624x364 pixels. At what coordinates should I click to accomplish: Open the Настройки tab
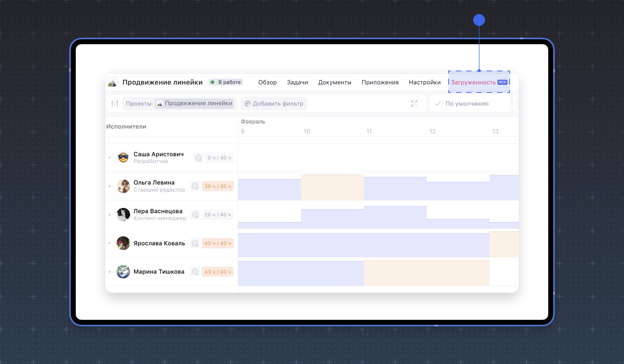[x=425, y=82]
